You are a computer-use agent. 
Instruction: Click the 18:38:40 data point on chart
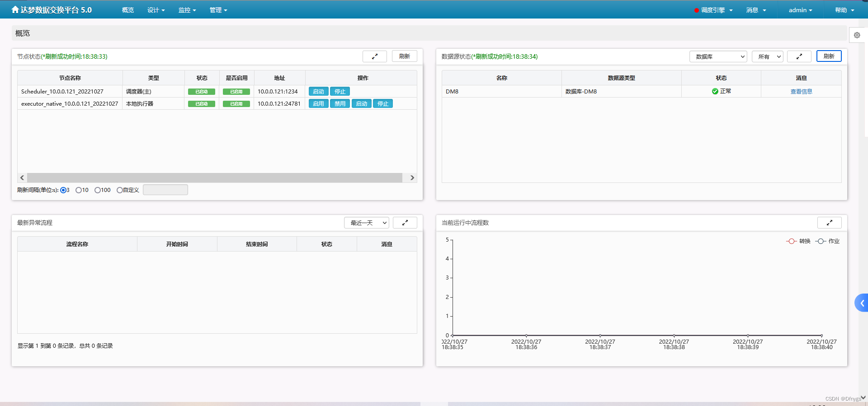(821, 336)
